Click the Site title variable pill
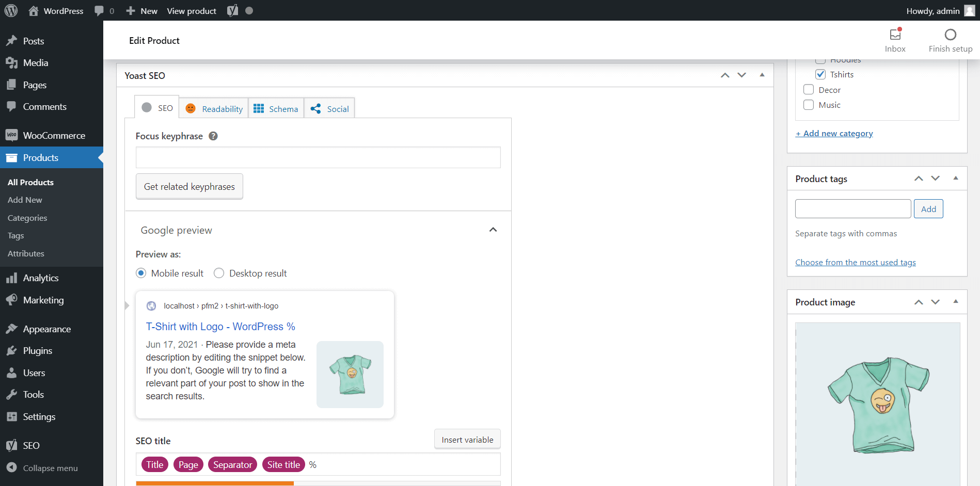The image size is (980, 486). [x=283, y=465]
